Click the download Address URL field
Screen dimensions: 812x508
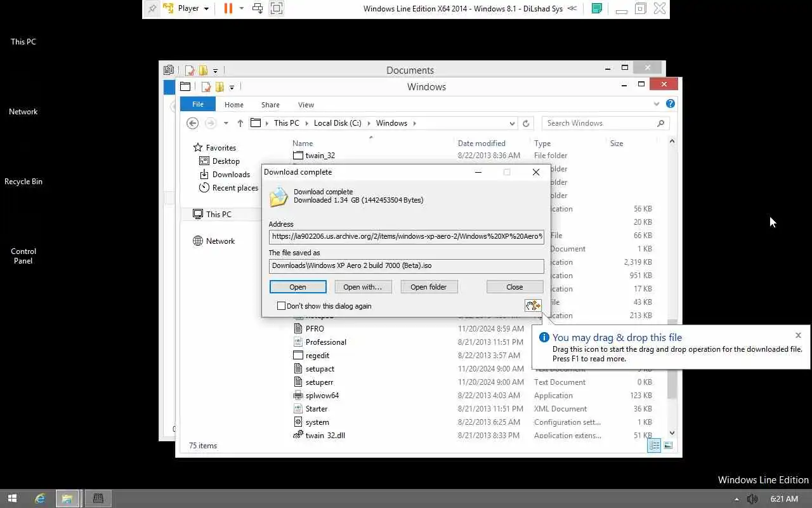[406, 236]
